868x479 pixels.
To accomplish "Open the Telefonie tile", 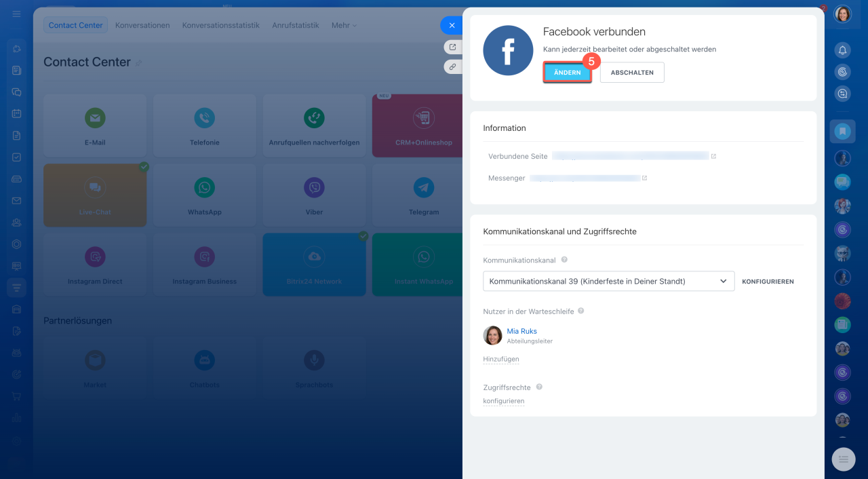I will (x=205, y=126).
